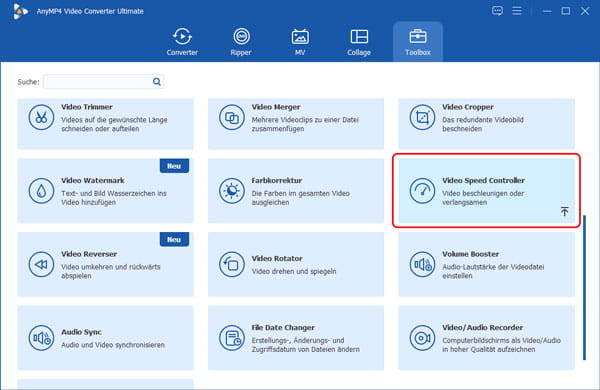Click 'Video drehen und spiegeln' description
Screen dimensions: 600x390
click(x=293, y=271)
